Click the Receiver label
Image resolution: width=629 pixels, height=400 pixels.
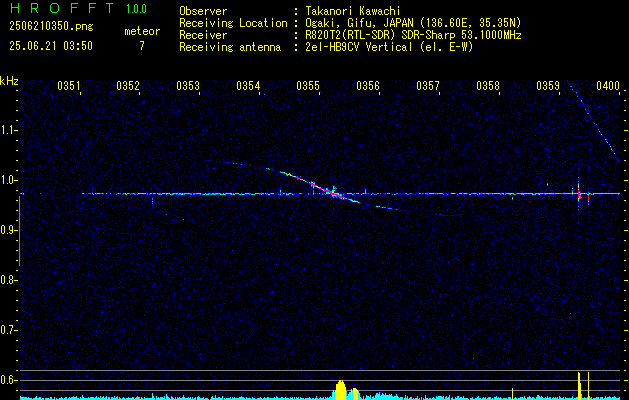point(203,35)
